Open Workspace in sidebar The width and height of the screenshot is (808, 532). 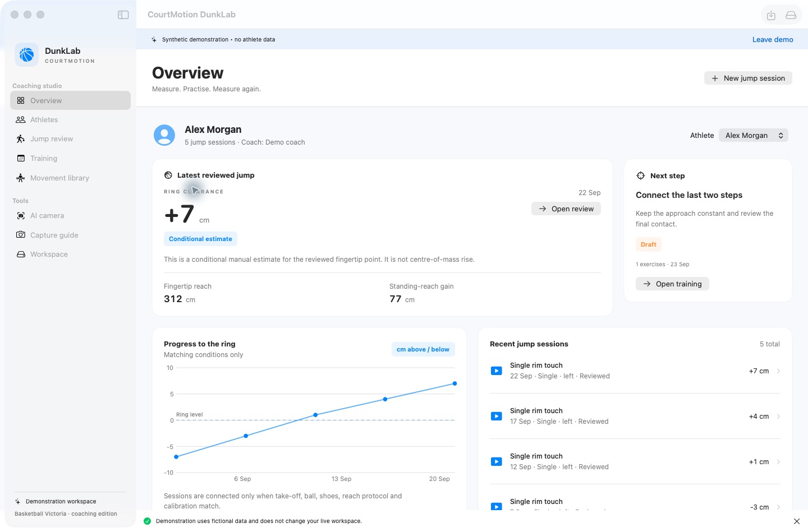[70, 254]
